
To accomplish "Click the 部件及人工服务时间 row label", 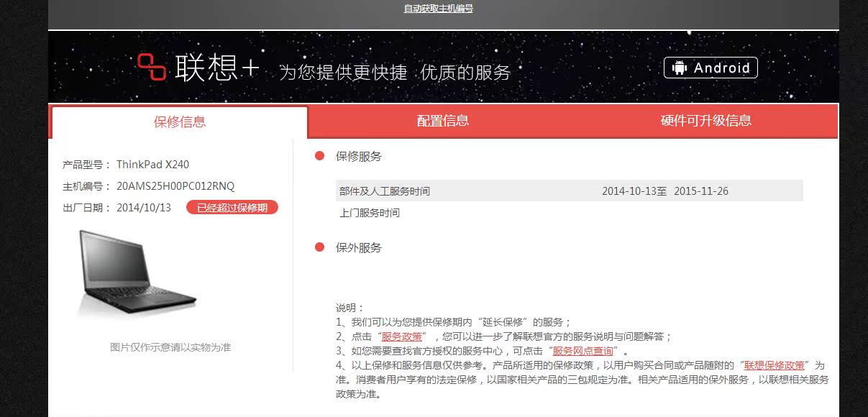I will tap(385, 191).
